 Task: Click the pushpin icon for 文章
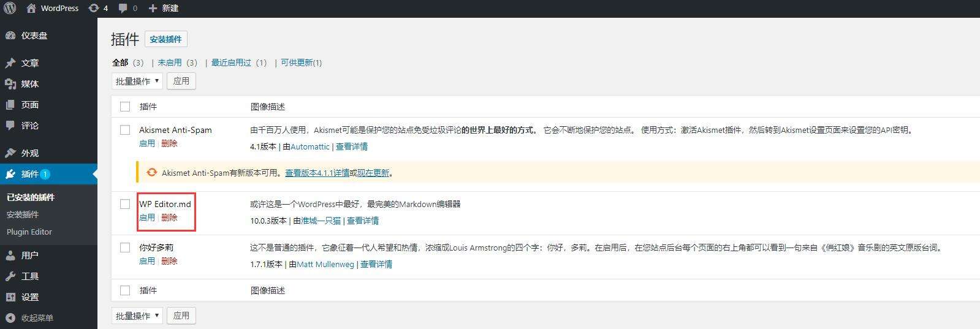10,63
